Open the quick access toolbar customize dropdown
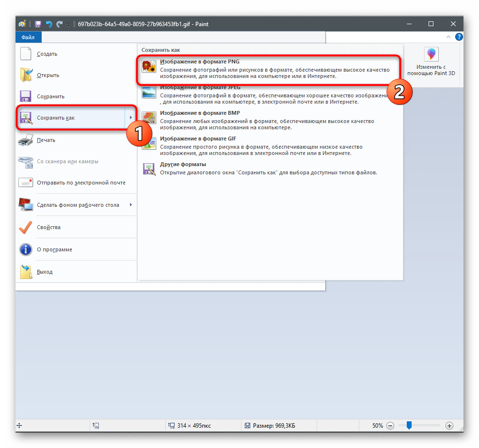Image resolution: width=479 pixels, height=448 pixels. tap(69, 24)
